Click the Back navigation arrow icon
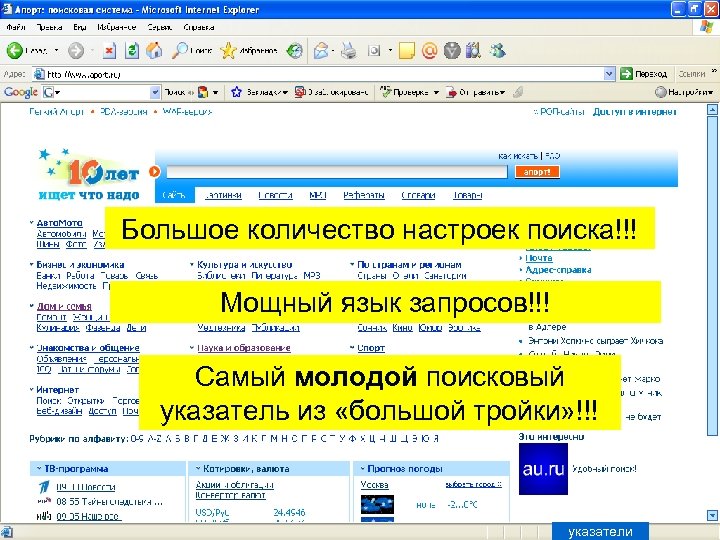This screenshot has height=540, width=720. (x=15, y=50)
